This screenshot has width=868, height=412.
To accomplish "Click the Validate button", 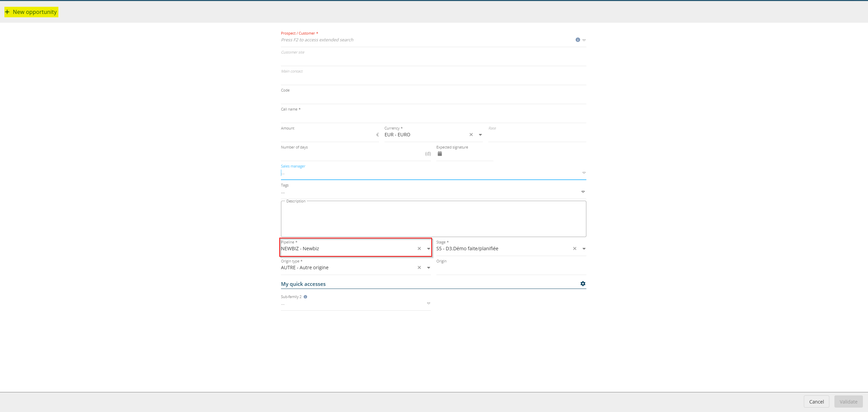I will (x=848, y=401).
